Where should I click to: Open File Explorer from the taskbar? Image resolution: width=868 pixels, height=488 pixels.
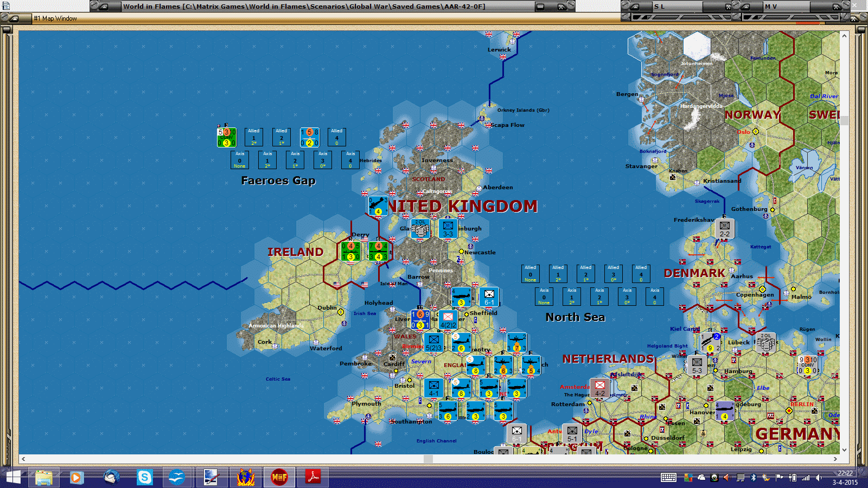[43, 477]
